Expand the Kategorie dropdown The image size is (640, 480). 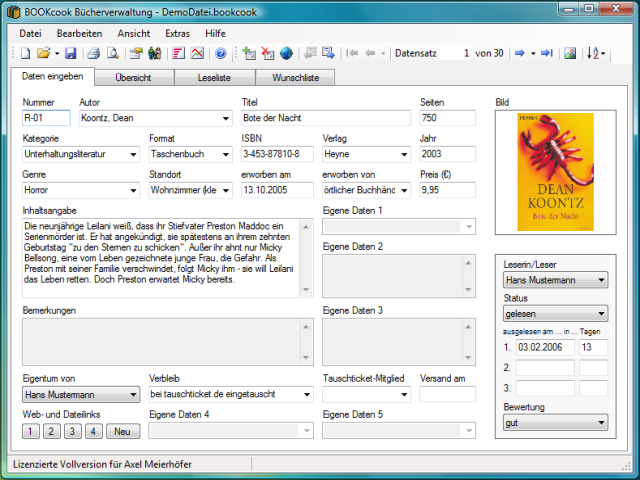point(133,155)
